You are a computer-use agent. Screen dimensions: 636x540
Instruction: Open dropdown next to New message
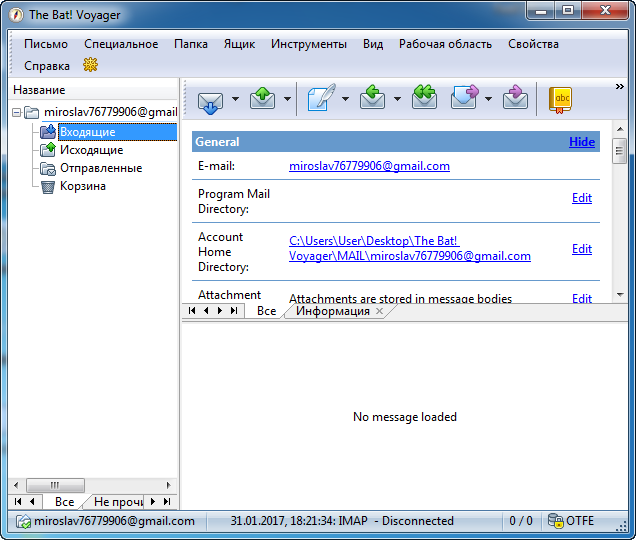[x=345, y=99]
